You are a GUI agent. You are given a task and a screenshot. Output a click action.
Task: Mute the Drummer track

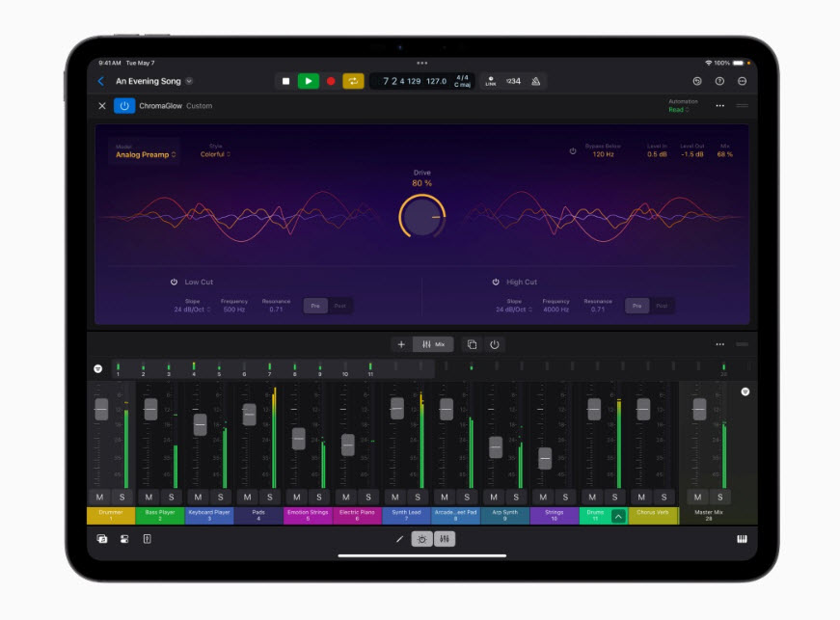[99, 498]
